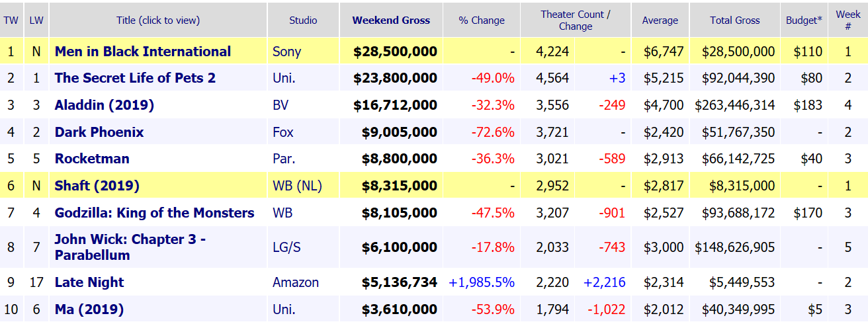868x324 pixels.
Task: Click WB (NL) studio link
Action: tap(297, 186)
